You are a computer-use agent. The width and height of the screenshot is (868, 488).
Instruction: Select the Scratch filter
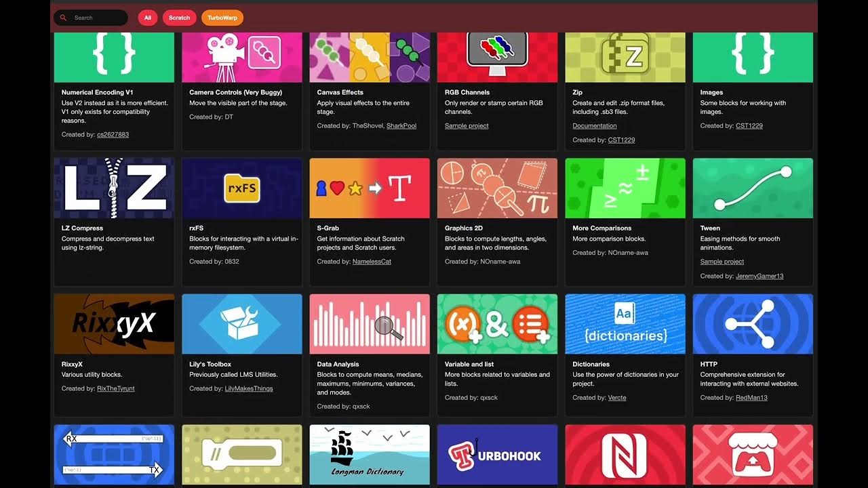[179, 18]
